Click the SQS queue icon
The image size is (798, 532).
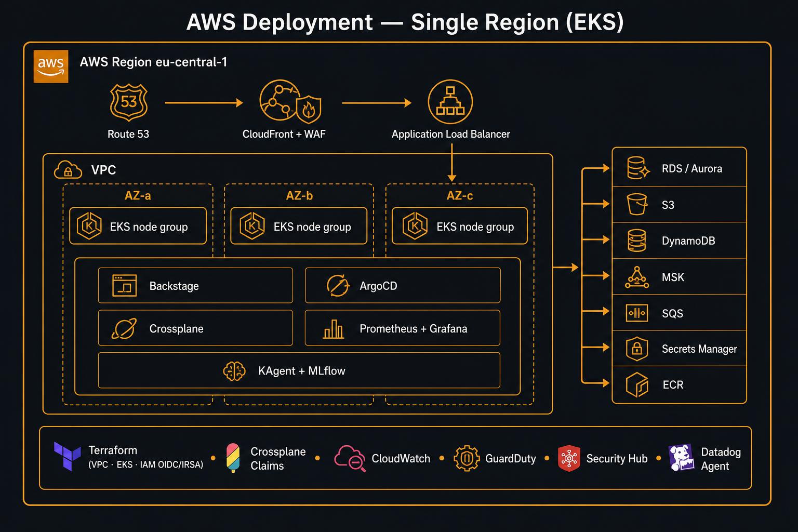pos(637,313)
